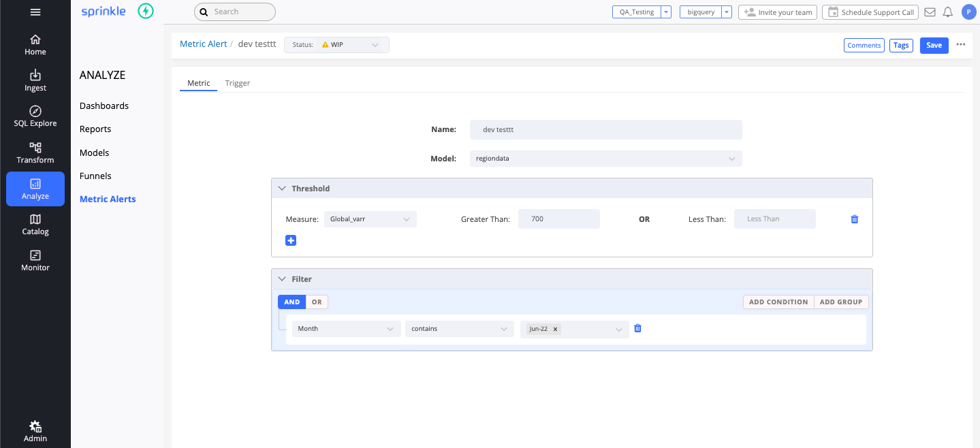Viewport: 980px width, 448px height.
Task: Open the mail inbox icon
Action: tap(930, 12)
